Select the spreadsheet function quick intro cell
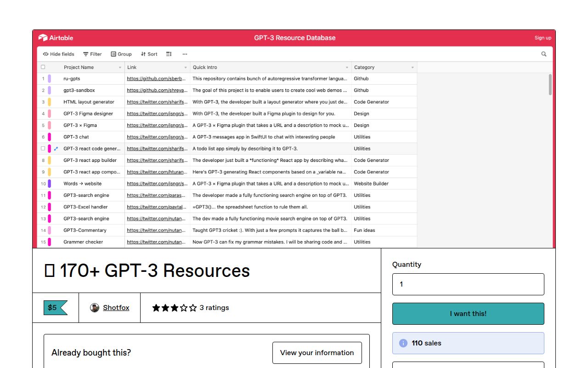588x368 pixels. pyautogui.click(x=271, y=207)
